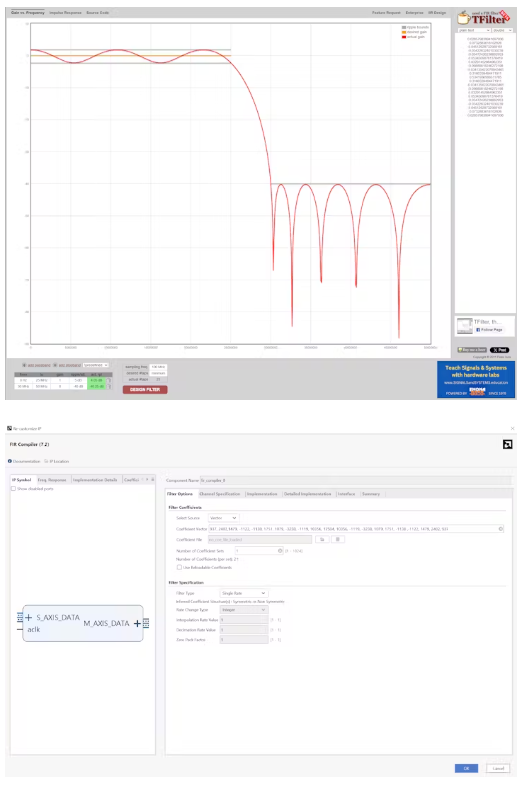Click the IP Location folder icon
Screen dimensions: 525x786
[x=46, y=461]
